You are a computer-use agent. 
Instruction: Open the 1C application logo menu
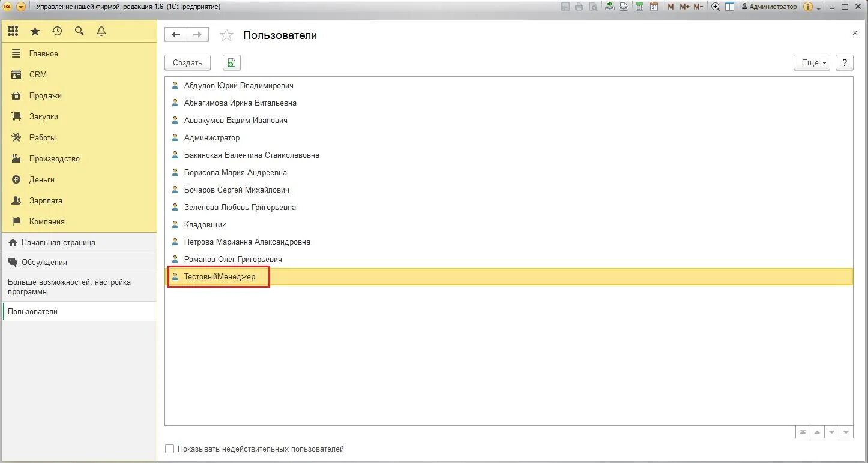(x=7, y=7)
